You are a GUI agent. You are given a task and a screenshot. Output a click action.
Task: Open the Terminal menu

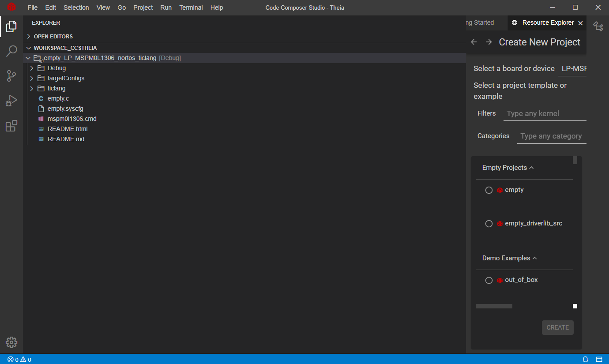(191, 8)
